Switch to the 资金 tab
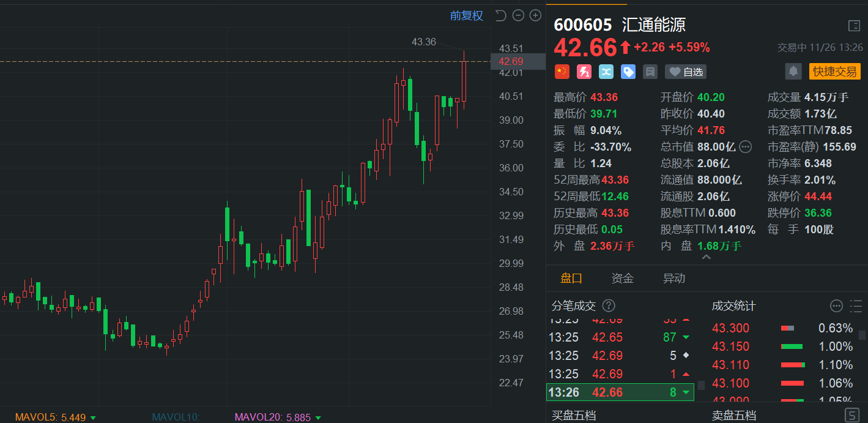The image size is (868, 423). coord(622,279)
